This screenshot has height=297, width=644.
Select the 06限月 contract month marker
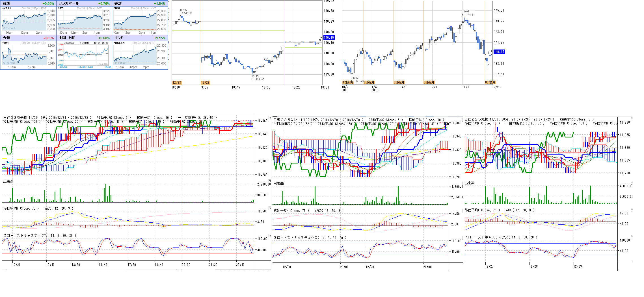click(x=399, y=82)
